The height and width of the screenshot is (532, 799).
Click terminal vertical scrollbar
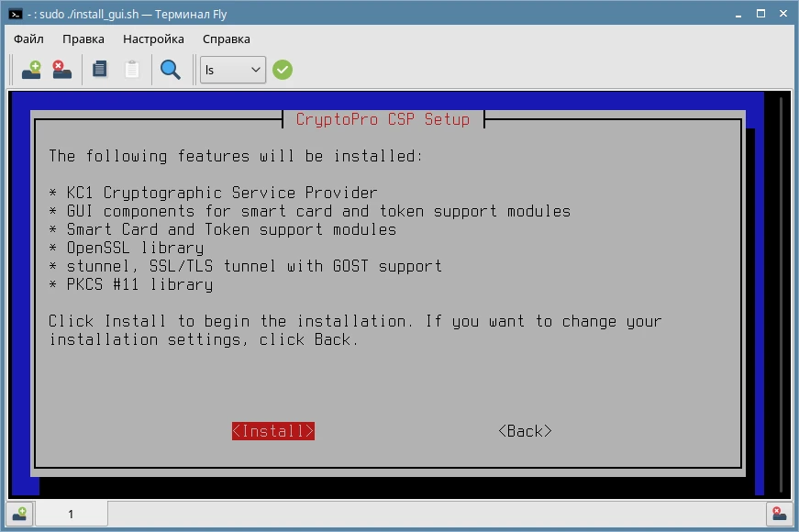coord(781,294)
